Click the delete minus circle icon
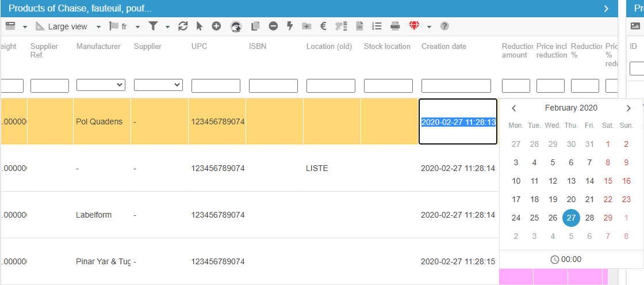 click(x=273, y=26)
